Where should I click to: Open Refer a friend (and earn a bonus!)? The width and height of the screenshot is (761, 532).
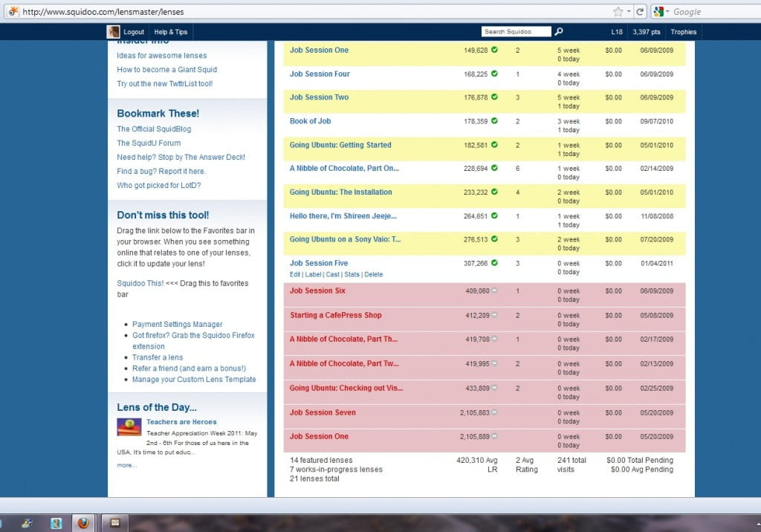(x=189, y=369)
